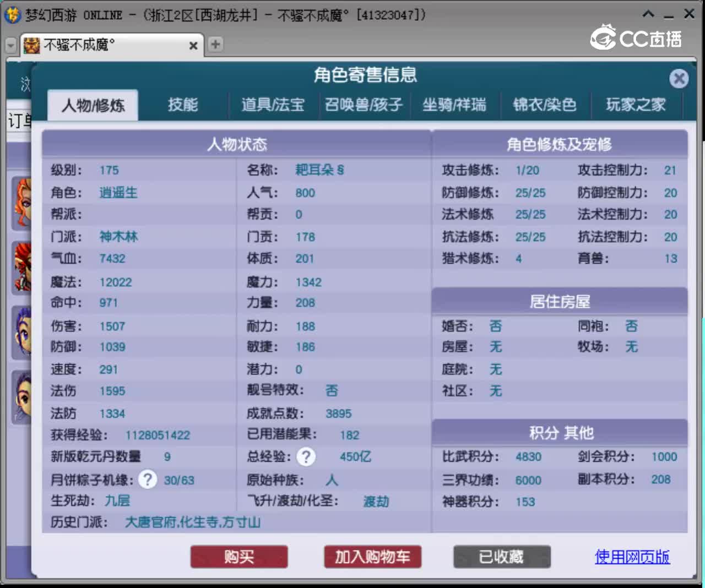The width and height of the screenshot is (705, 588).
Task: Click the 生死劫 value 九层
Action: (117, 500)
